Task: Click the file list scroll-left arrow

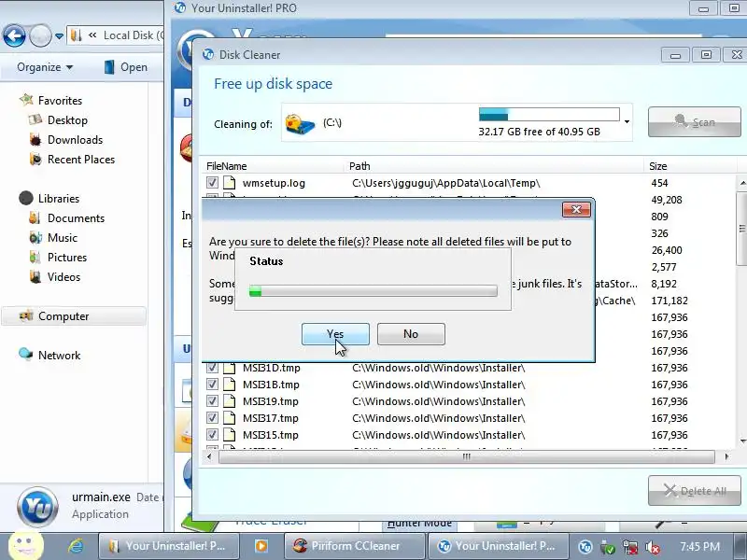Action: click(x=208, y=456)
